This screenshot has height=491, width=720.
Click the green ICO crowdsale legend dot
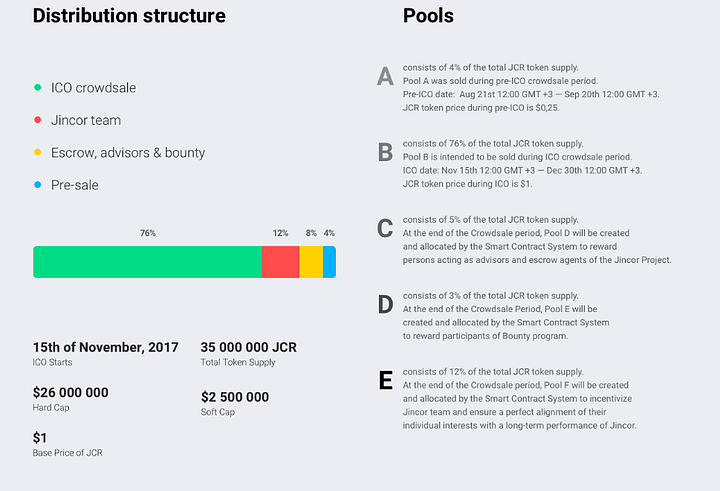pos(38,87)
